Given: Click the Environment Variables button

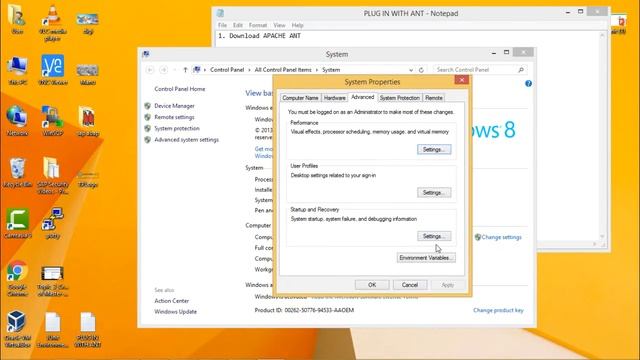Looking at the screenshot, I should point(426,258).
